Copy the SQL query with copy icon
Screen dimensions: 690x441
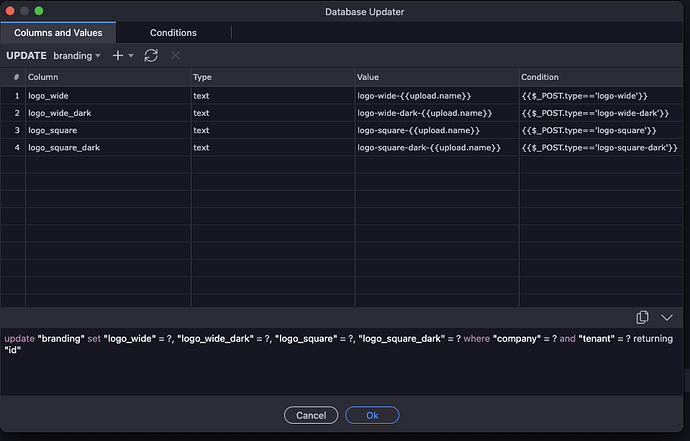642,317
